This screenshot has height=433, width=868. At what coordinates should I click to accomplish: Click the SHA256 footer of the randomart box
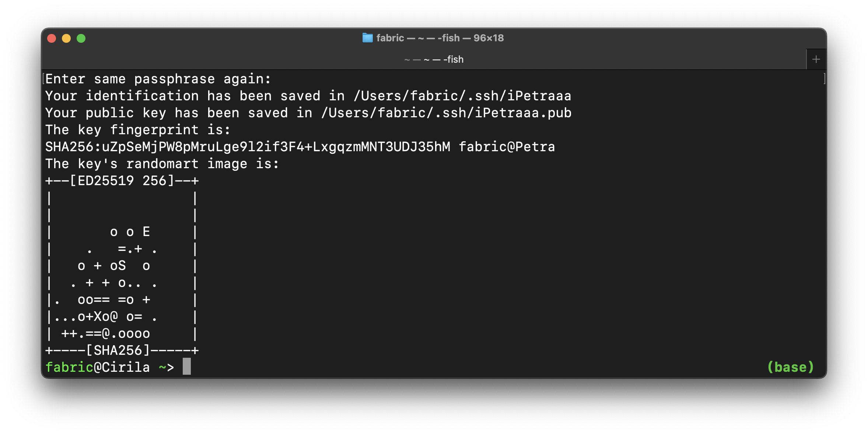[x=122, y=350]
